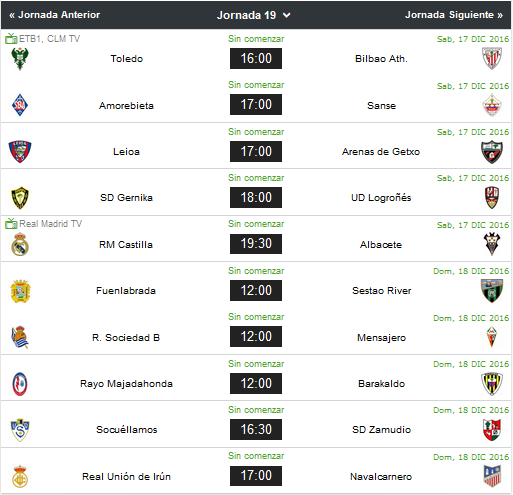Screen dimensions: 513x495
Task: Open the Amorebieta team badge
Action: point(20,105)
